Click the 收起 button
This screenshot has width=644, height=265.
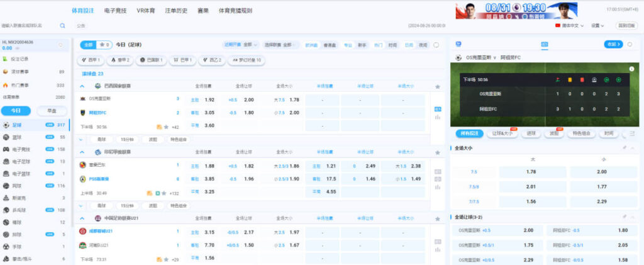click(613, 44)
